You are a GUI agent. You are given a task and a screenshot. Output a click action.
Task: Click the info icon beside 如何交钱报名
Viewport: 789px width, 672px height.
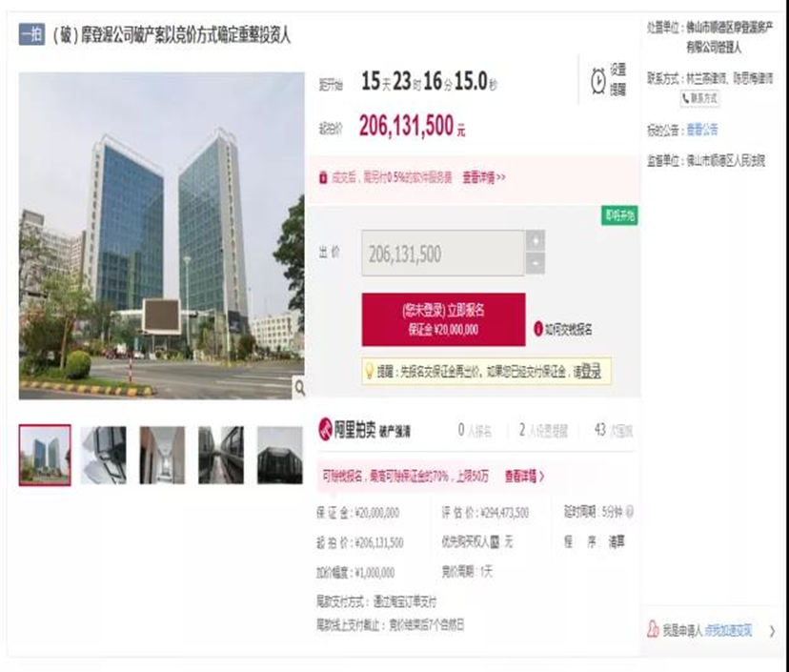[537, 329]
